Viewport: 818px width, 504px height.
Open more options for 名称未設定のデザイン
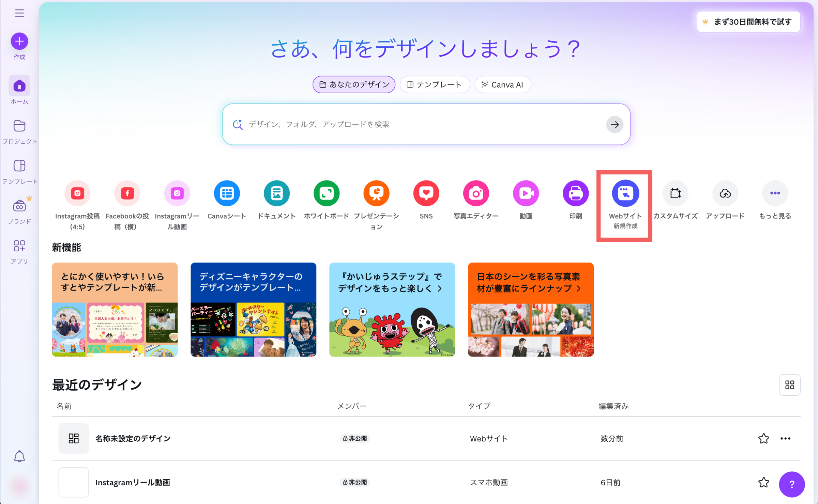click(x=785, y=438)
